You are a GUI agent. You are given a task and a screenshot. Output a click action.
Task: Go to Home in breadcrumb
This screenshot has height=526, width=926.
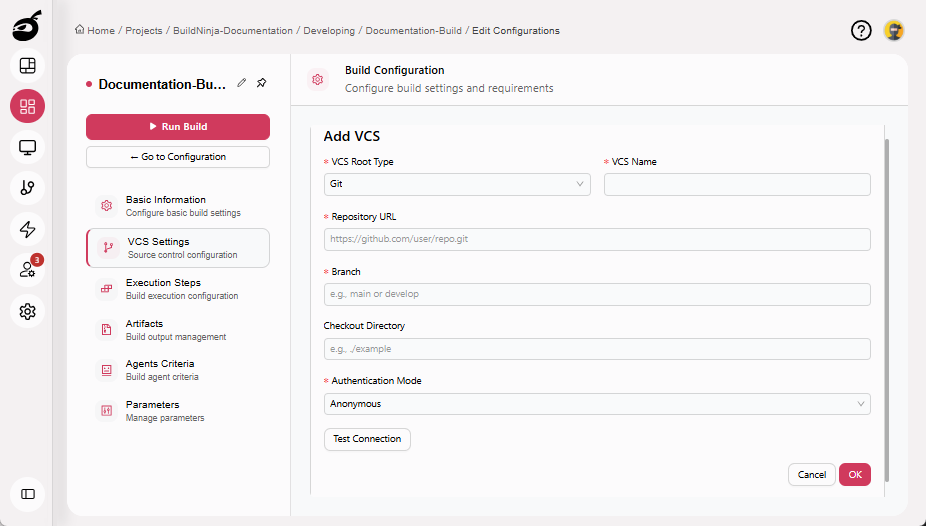click(x=101, y=31)
